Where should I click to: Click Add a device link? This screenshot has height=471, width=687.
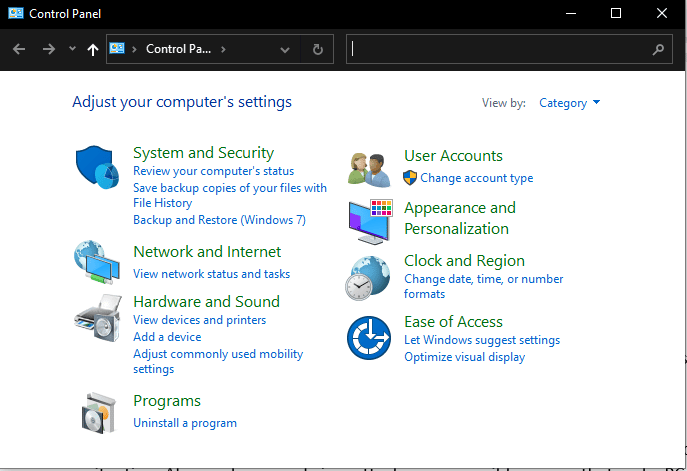(167, 337)
